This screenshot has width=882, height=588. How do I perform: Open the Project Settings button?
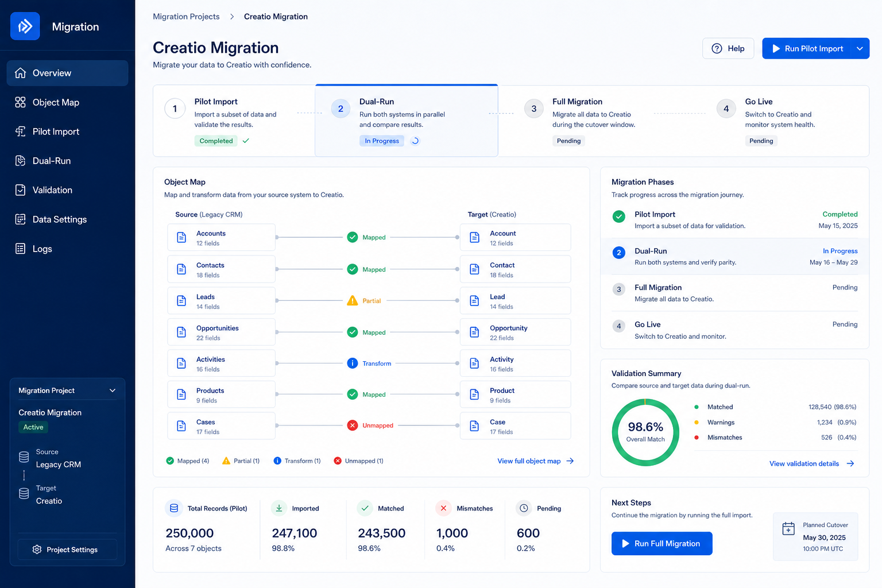coord(67,550)
